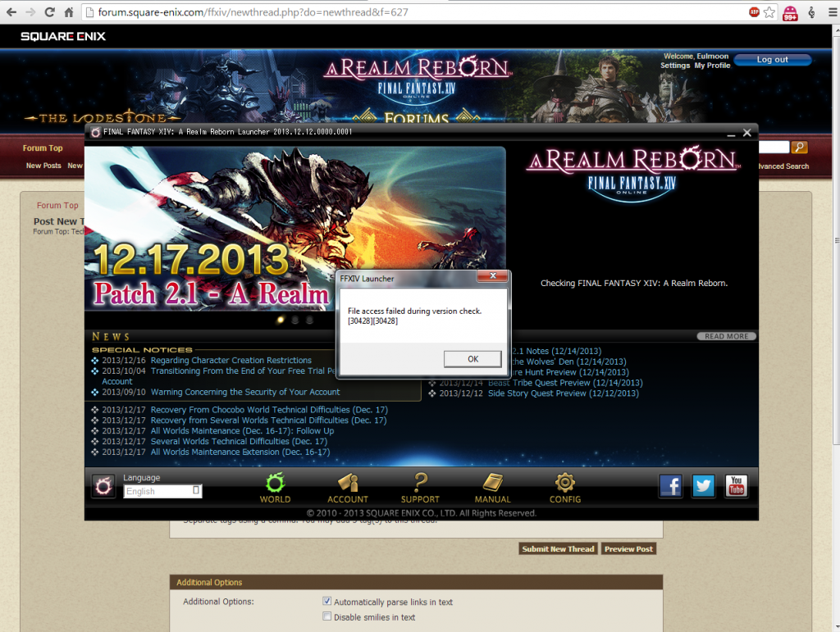Open 'Warning Concerning the Security of Your Account'
This screenshot has width=840, height=632.
[245, 392]
